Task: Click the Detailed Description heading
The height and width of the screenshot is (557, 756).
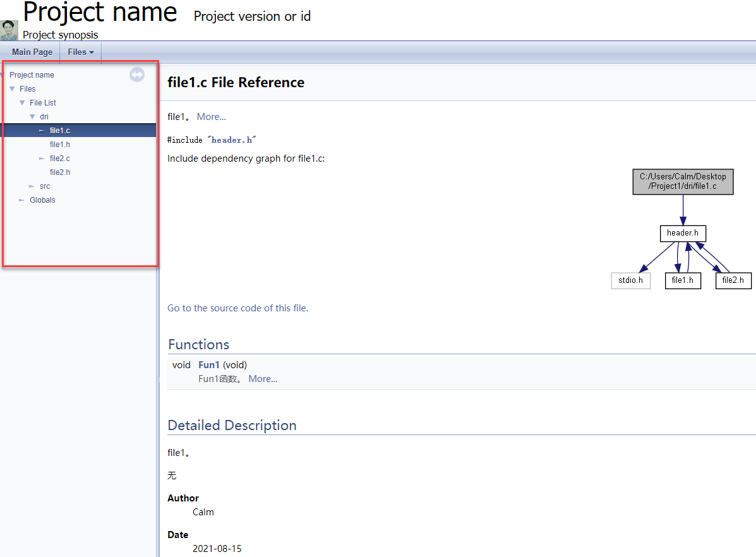Action: click(x=232, y=426)
